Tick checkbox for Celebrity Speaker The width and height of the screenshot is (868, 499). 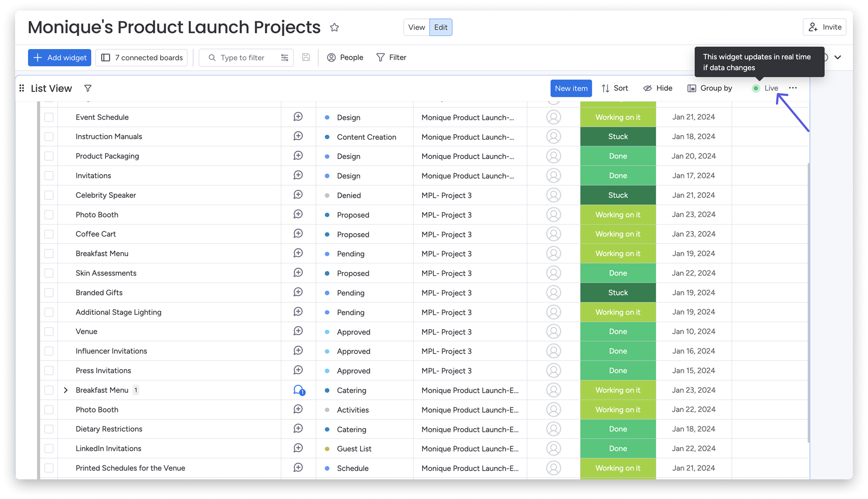click(x=49, y=195)
